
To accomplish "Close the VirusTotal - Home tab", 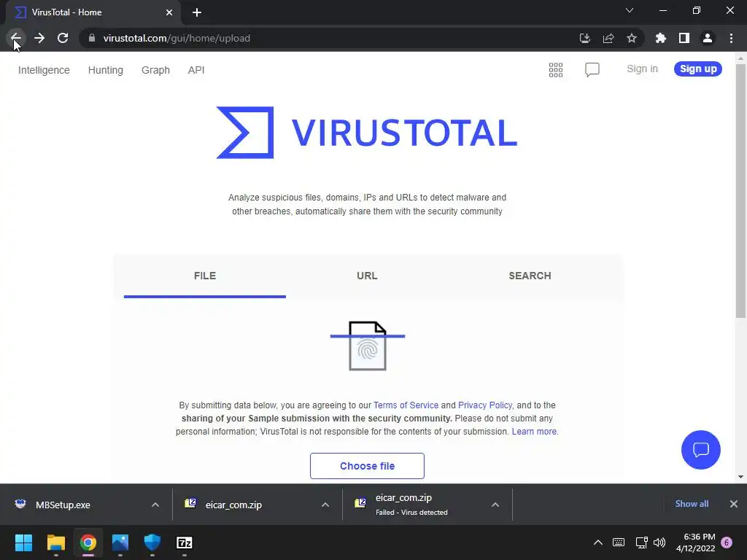I will [x=169, y=12].
